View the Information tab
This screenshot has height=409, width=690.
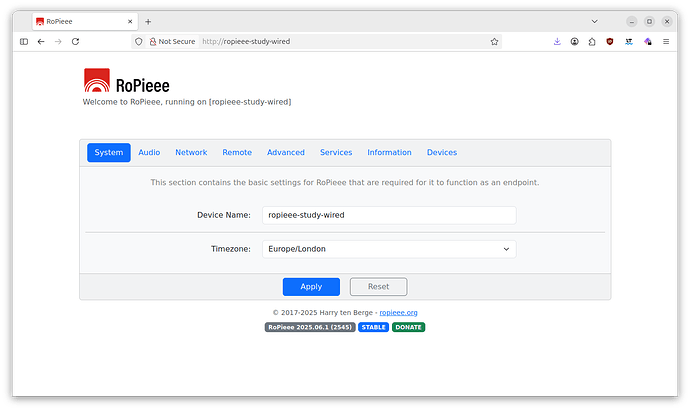point(389,152)
